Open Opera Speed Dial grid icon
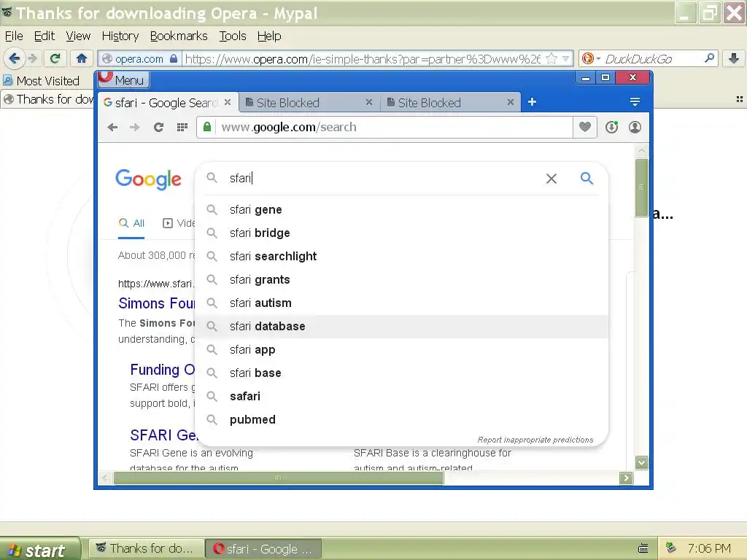 (x=182, y=127)
